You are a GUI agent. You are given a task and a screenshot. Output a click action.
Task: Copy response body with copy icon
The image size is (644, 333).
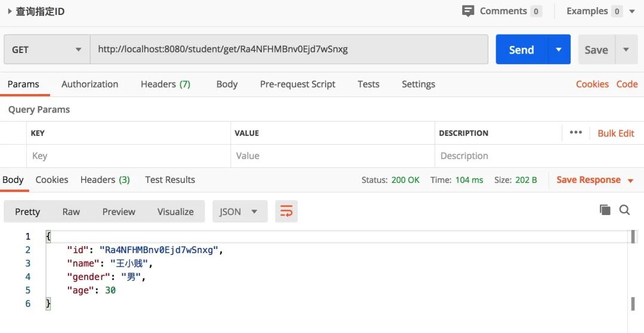pyautogui.click(x=605, y=210)
